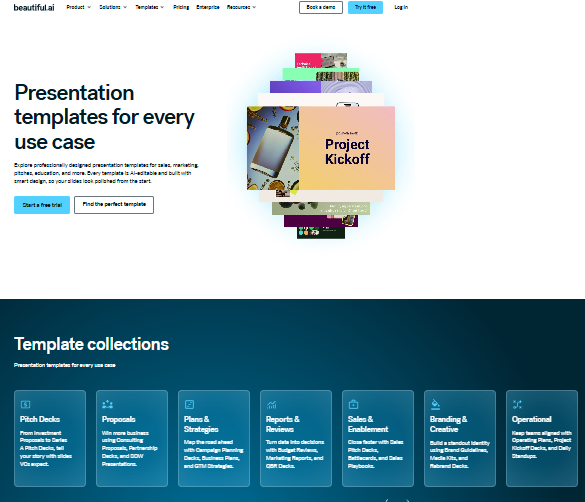Click the Operational card description text
585x502 pixels.
click(542, 445)
